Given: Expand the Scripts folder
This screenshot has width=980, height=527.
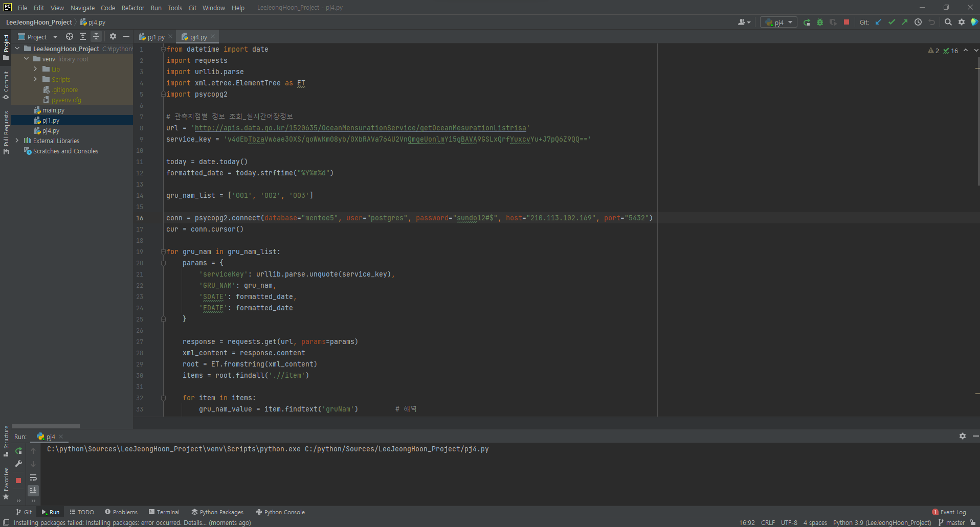Looking at the screenshot, I should coord(36,79).
